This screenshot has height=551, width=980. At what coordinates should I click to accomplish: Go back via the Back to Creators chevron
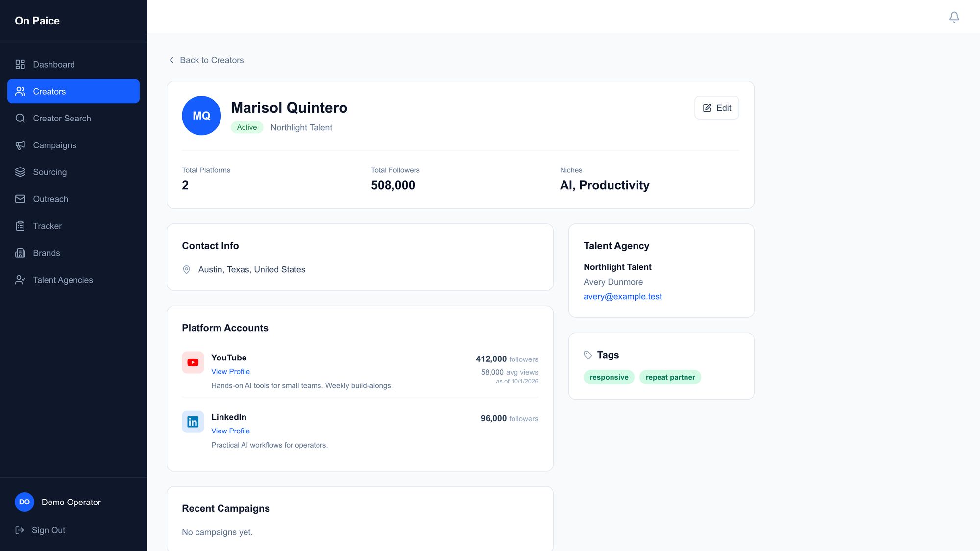pos(171,60)
